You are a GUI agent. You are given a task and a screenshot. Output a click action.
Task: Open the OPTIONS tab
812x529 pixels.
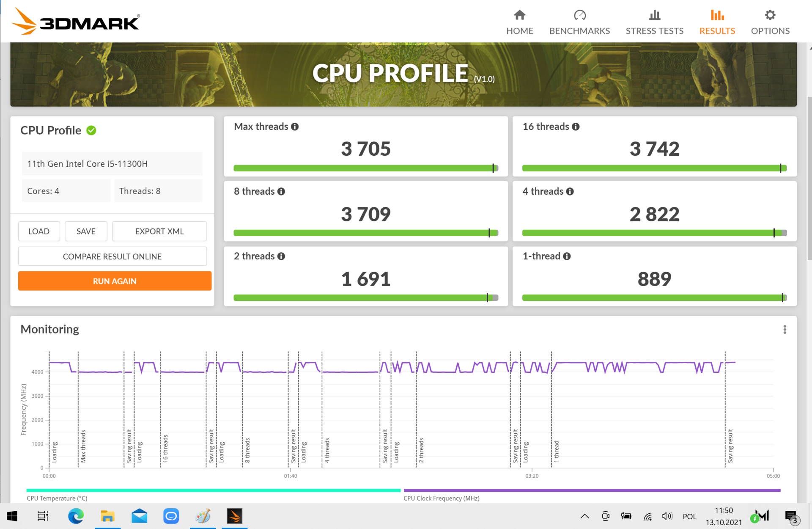coord(770,22)
